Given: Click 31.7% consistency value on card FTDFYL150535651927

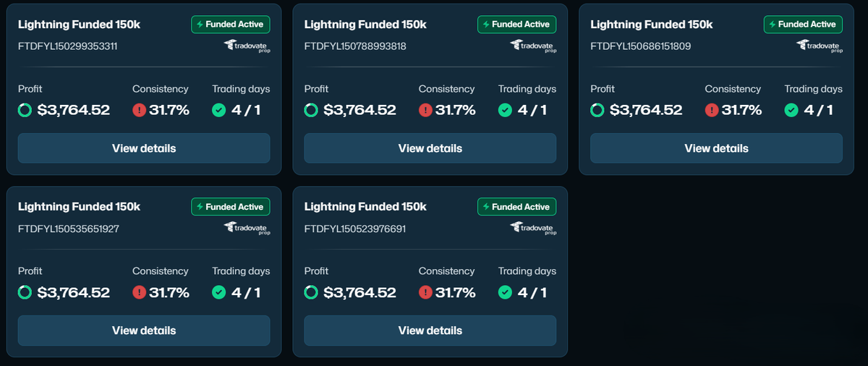Looking at the screenshot, I should (169, 292).
